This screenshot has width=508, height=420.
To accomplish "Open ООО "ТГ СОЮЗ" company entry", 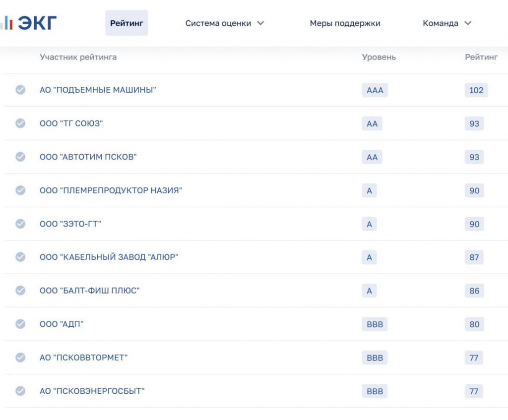I will (x=71, y=123).
